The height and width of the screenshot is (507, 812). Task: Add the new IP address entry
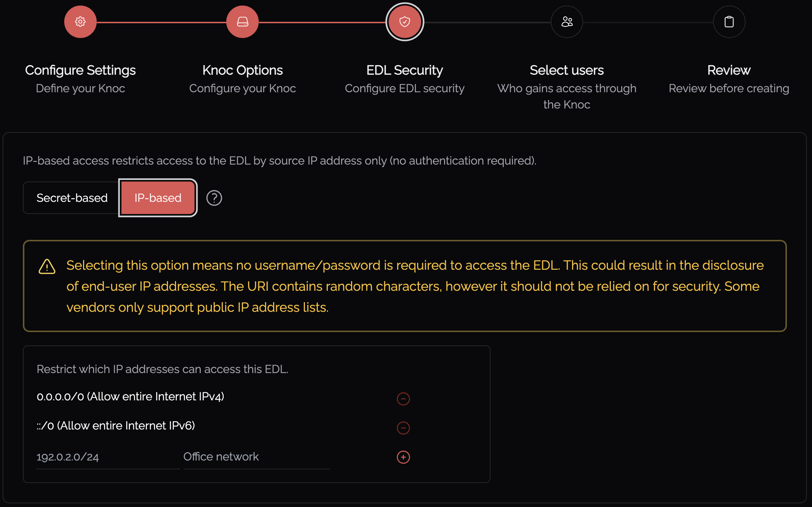click(x=403, y=457)
